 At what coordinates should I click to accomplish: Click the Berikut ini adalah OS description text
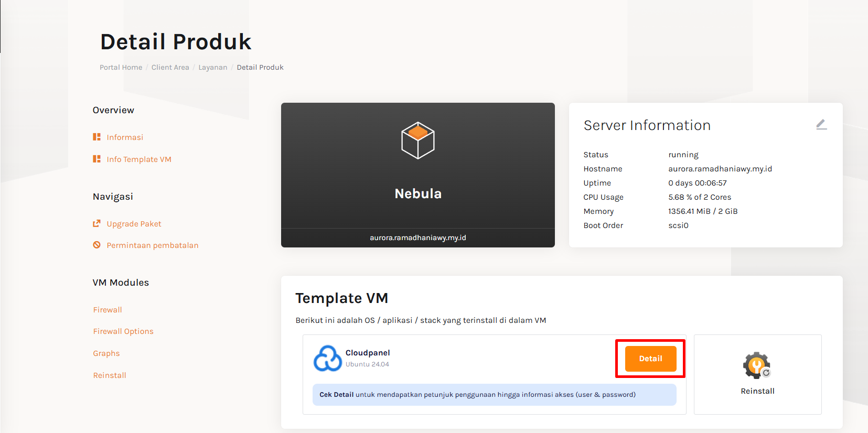[421, 320]
